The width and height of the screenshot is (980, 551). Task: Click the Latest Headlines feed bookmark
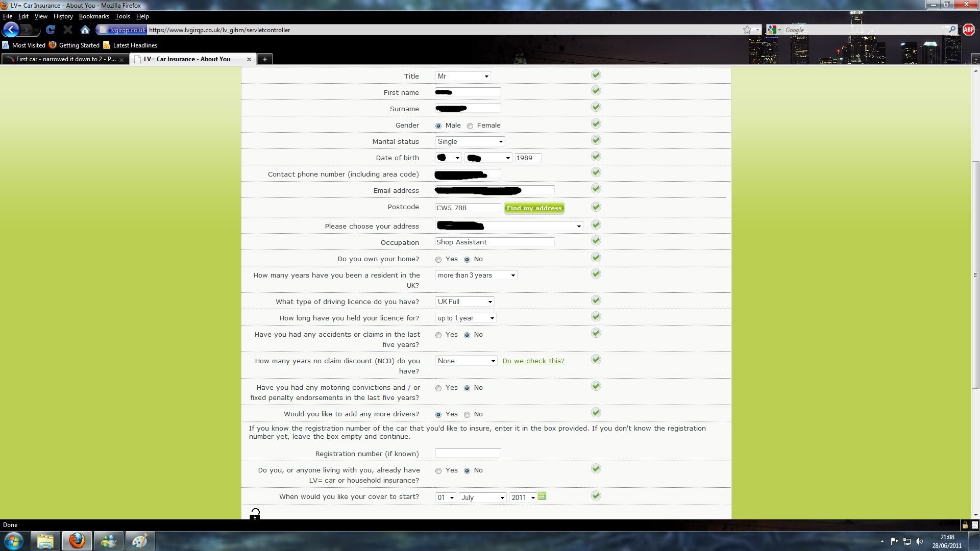[x=130, y=45]
